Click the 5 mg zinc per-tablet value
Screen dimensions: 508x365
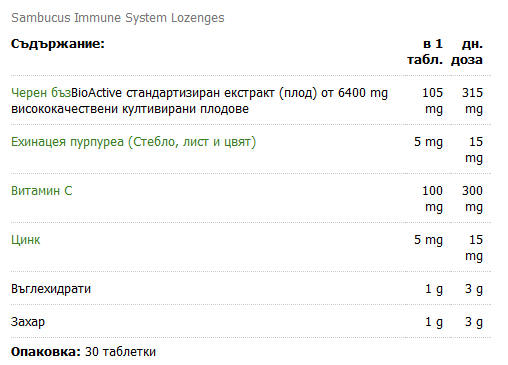(x=429, y=240)
